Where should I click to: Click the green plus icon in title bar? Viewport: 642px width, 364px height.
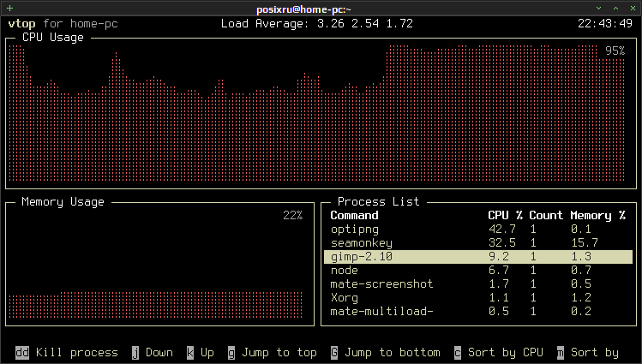point(9,9)
